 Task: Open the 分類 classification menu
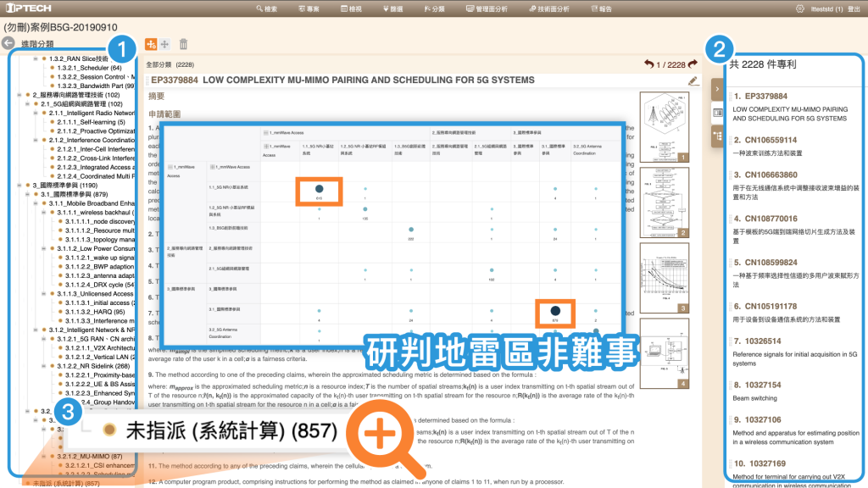tap(435, 8)
